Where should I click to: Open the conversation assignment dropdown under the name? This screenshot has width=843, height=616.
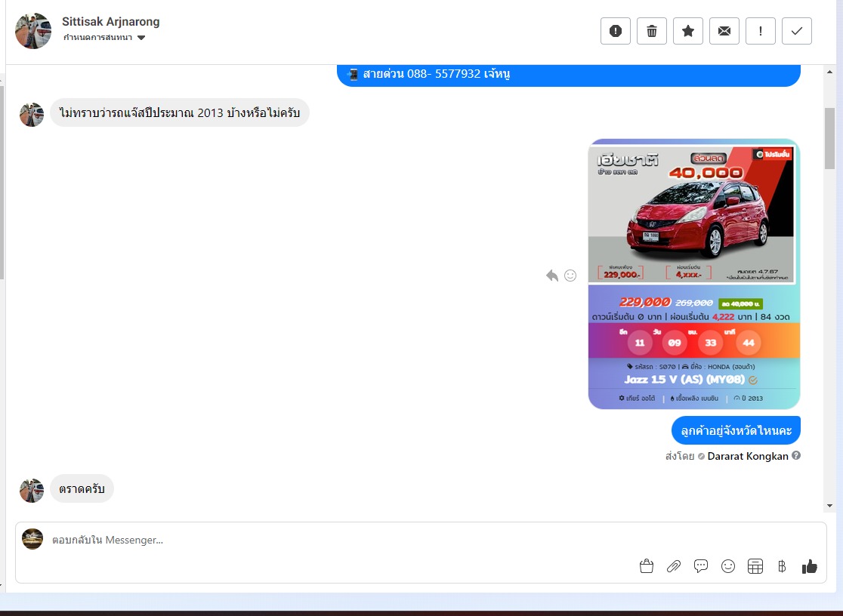click(104, 38)
